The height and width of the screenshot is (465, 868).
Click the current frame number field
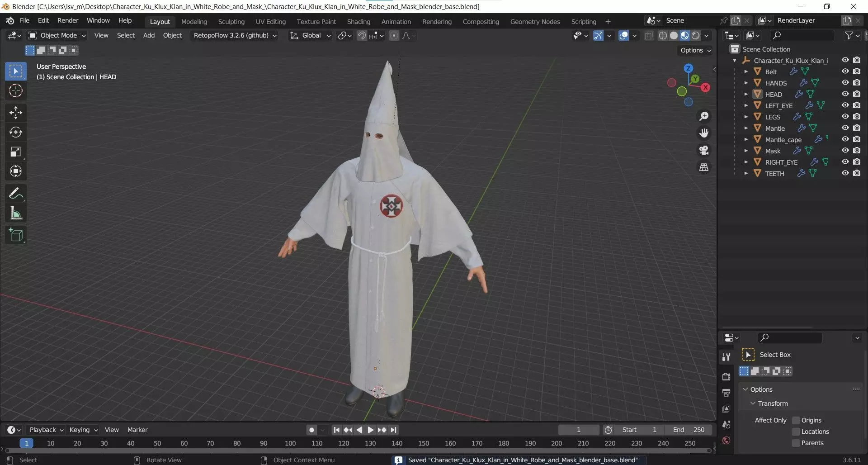[579, 430]
